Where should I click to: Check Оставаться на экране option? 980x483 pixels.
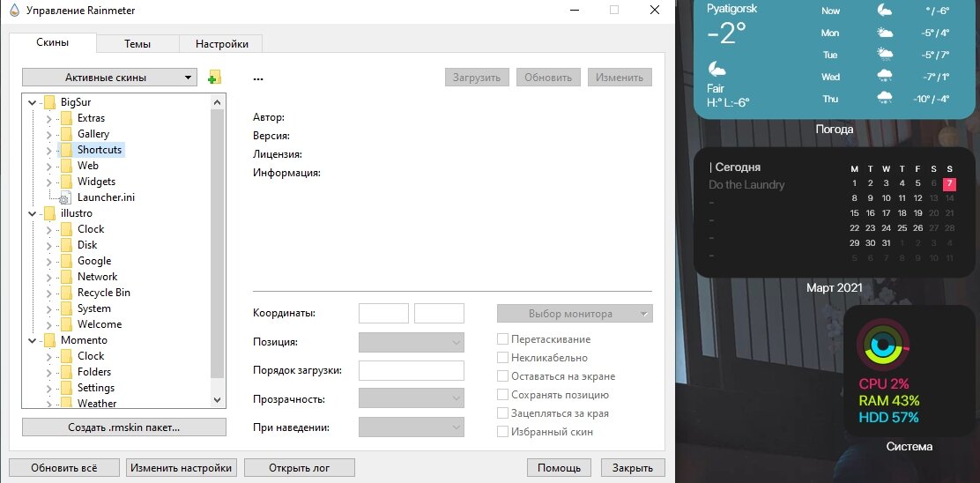tap(501, 376)
